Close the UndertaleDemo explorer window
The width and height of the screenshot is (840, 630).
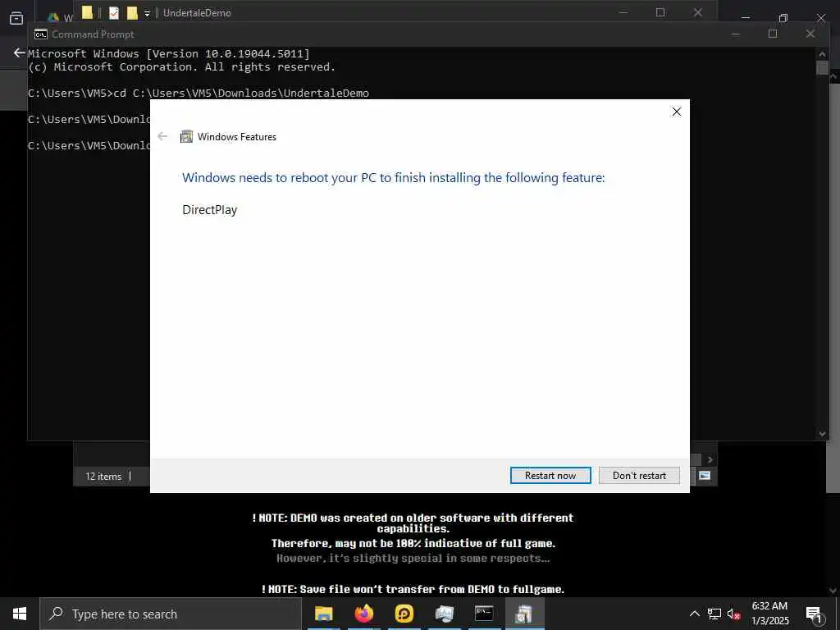pos(698,12)
